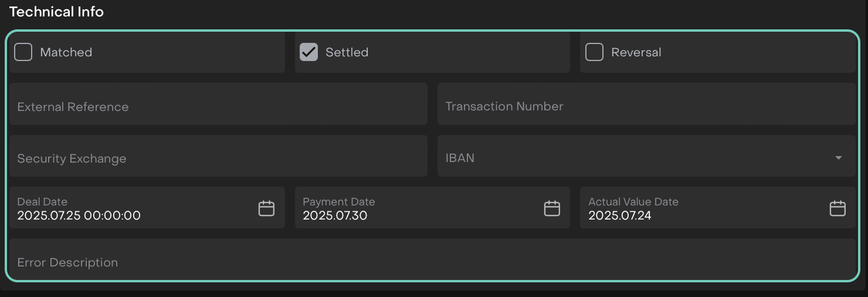This screenshot has width=868, height=297.
Task: Click the Payment Date value 2025.07.30
Action: click(335, 215)
